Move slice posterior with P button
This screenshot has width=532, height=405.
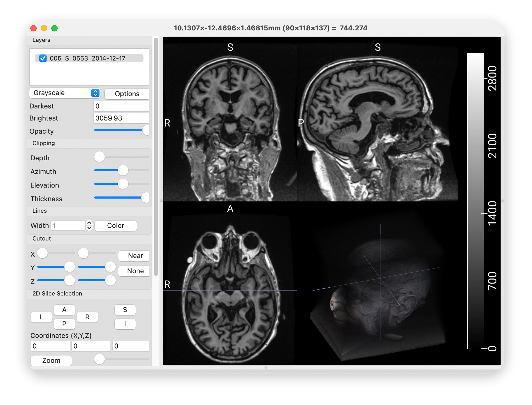click(x=64, y=324)
